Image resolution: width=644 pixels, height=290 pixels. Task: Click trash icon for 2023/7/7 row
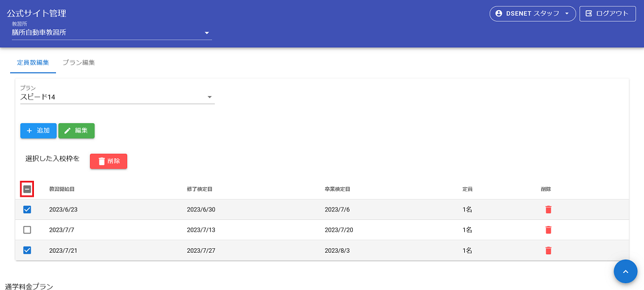[x=548, y=230]
